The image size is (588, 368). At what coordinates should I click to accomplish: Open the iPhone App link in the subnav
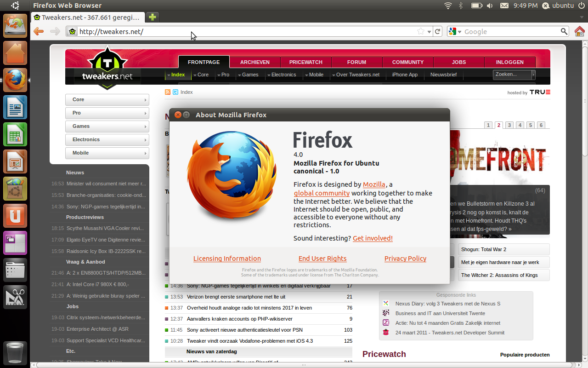405,75
